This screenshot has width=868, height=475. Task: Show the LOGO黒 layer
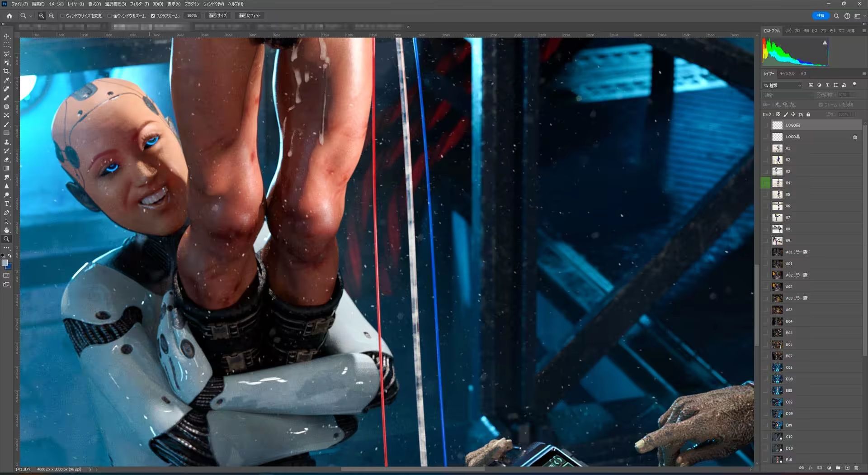point(765,137)
